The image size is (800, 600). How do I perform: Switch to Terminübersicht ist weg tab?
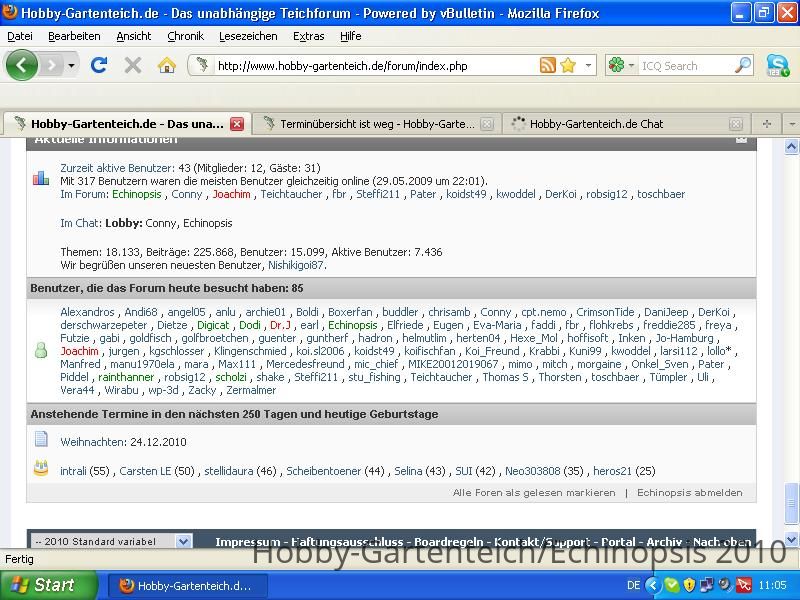coord(377,124)
